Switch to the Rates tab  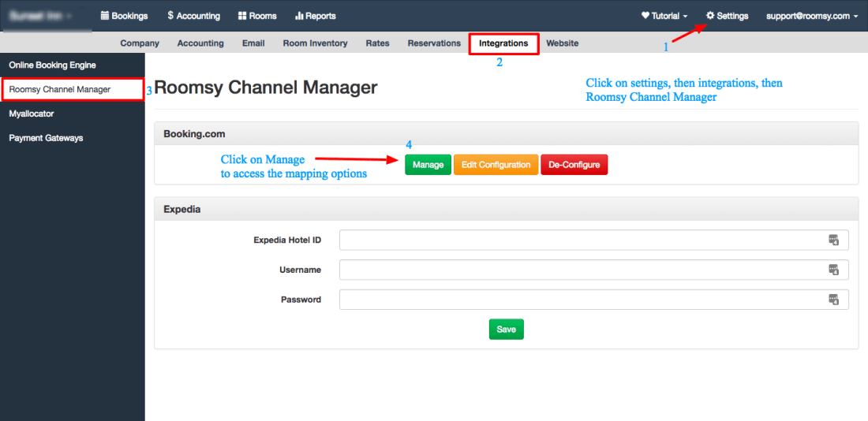click(x=377, y=43)
